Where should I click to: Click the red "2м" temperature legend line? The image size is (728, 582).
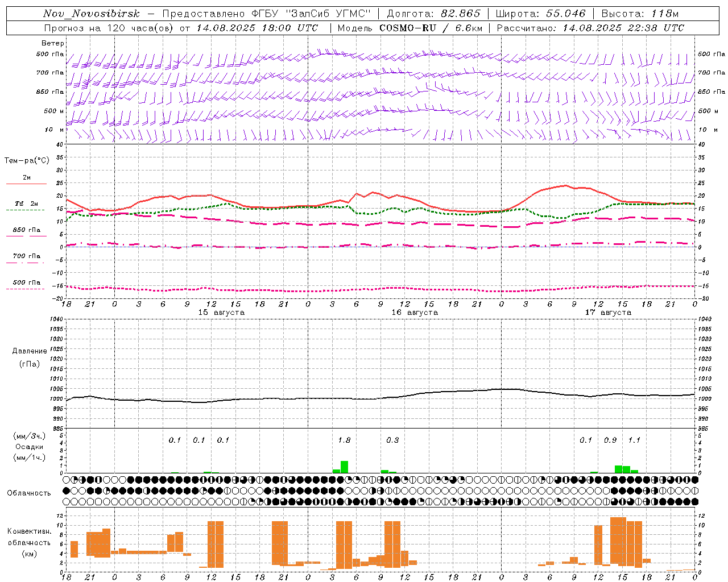click(26, 184)
